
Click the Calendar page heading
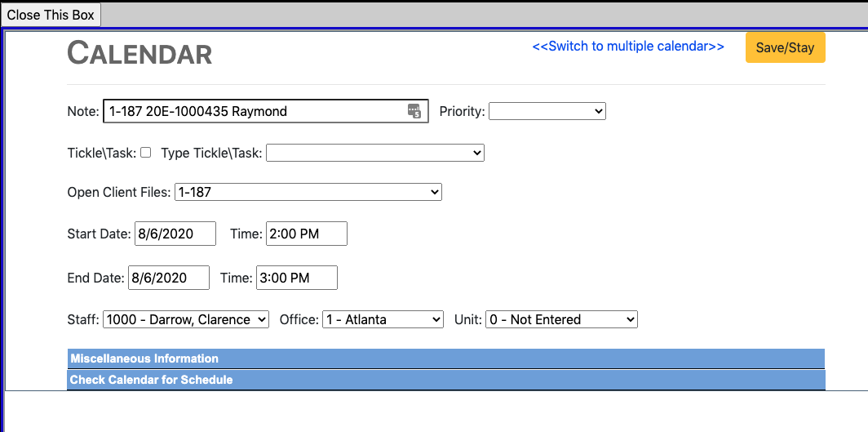(x=139, y=53)
